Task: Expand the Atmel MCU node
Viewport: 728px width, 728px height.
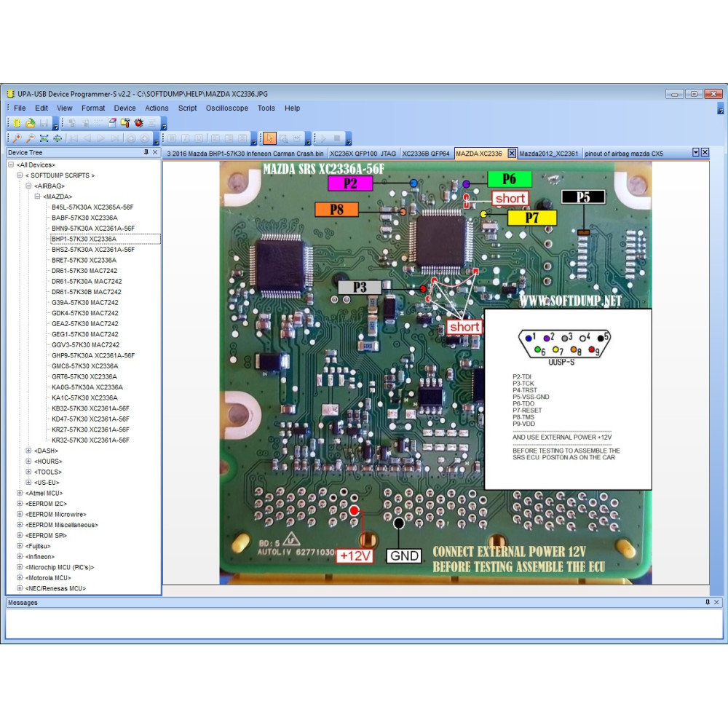Action: coord(20,493)
